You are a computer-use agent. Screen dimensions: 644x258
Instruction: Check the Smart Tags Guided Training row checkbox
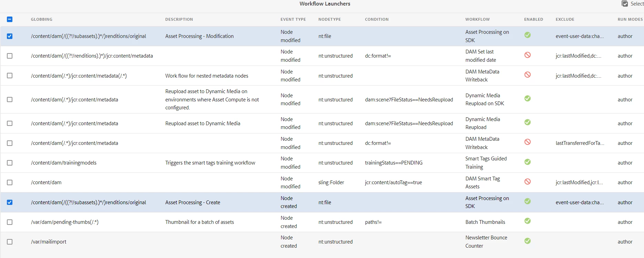point(10,163)
